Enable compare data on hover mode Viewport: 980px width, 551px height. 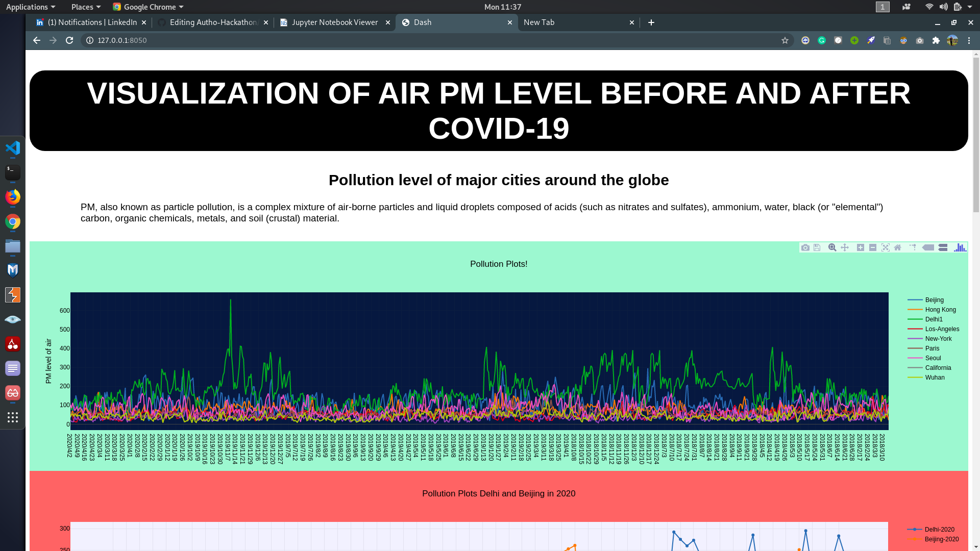tap(943, 247)
